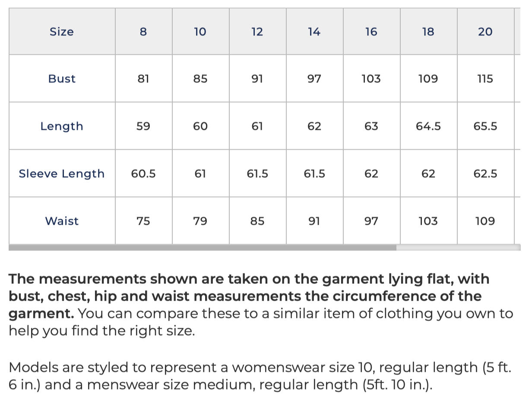Click the sleeve length value 60.5 cell
This screenshot has width=532, height=415.
tap(144, 173)
